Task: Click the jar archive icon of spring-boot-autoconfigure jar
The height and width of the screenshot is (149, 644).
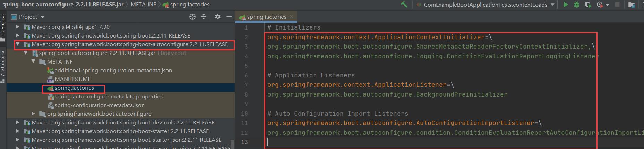Action: (35, 53)
